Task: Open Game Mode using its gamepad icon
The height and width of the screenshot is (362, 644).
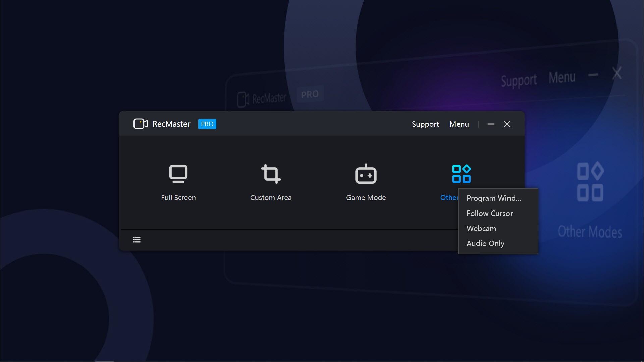Action: coord(366,174)
